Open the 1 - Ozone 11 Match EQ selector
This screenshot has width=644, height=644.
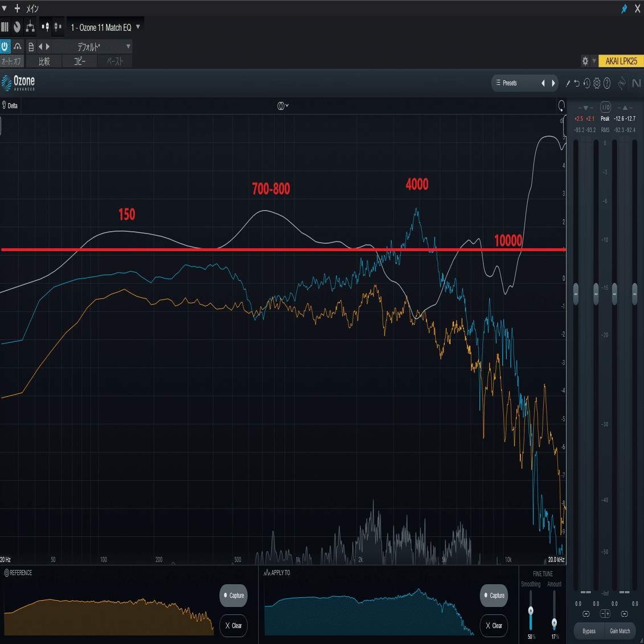point(105,27)
